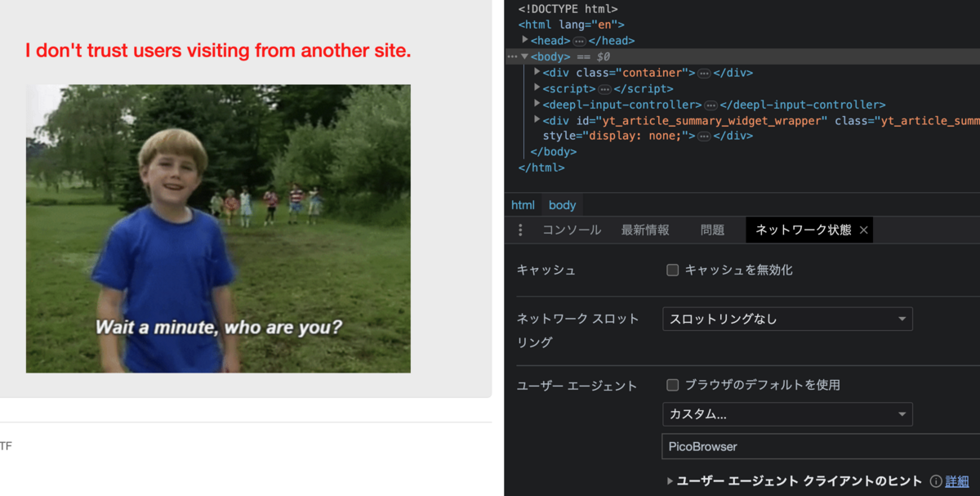Click the ellipsis badge after display: none;
The image size is (980, 496).
click(x=704, y=136)
